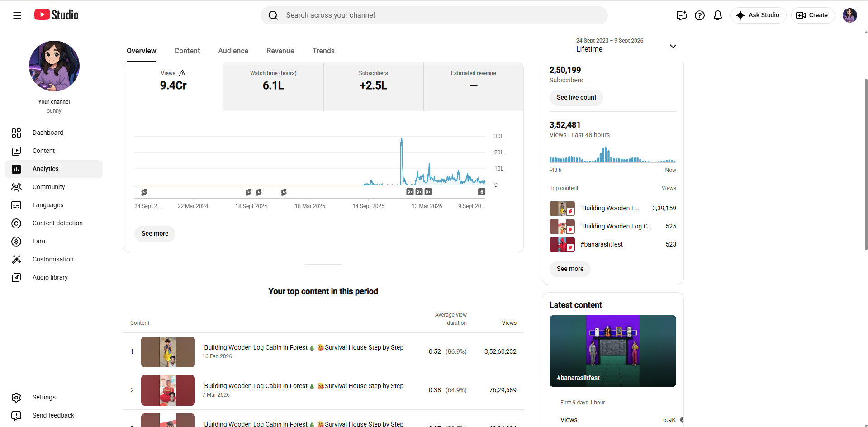Viewport: 868px width, 427px height.
Task: Click the channel profile picture in sidebar
Action: click(x=54, y=66)
